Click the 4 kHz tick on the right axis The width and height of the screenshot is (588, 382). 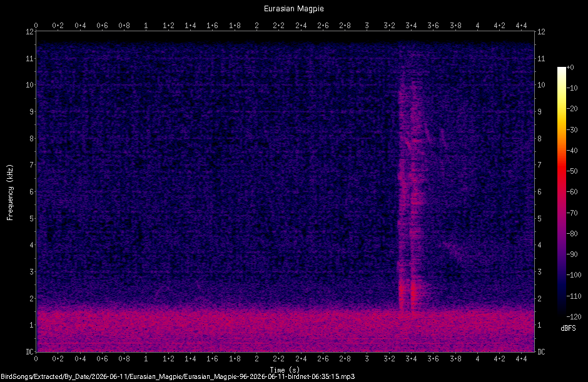pyautogui.click(x=540, y=245)
